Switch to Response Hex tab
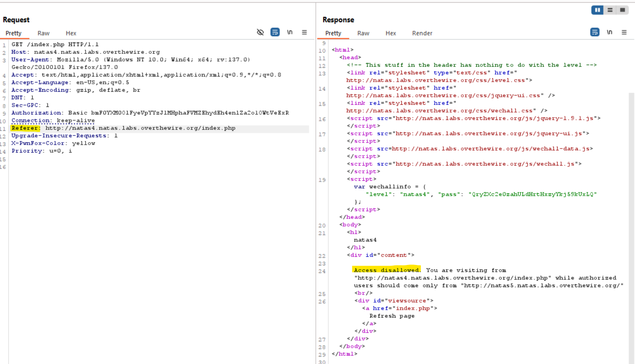Viewport: 635px width, 364px height. coord(390,33)
